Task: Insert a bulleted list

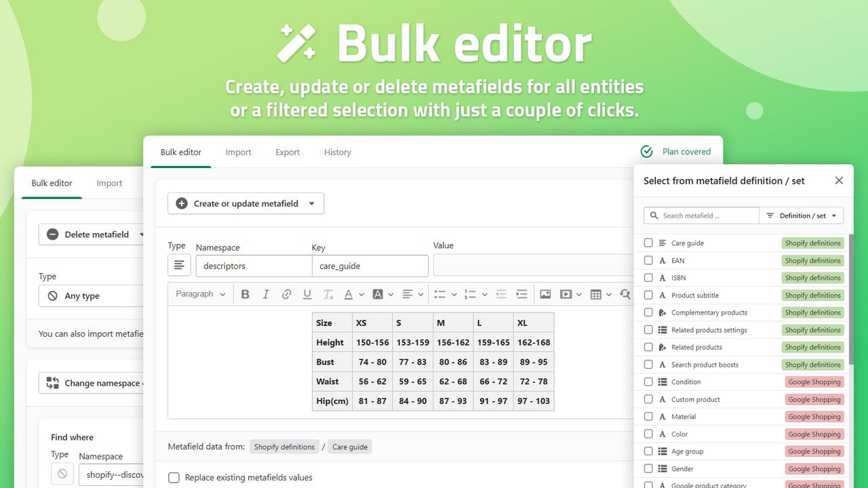Action: click(x=440, y=294)
